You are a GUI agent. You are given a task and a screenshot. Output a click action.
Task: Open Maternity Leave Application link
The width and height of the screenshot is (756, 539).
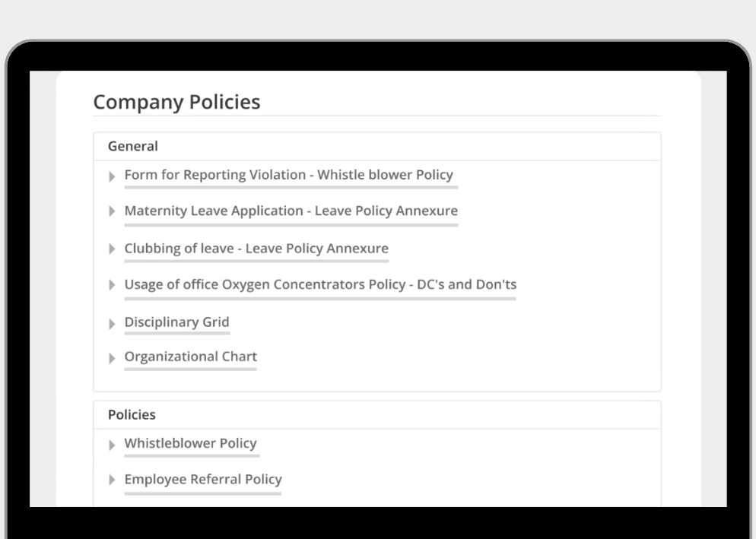click(291, 211)
